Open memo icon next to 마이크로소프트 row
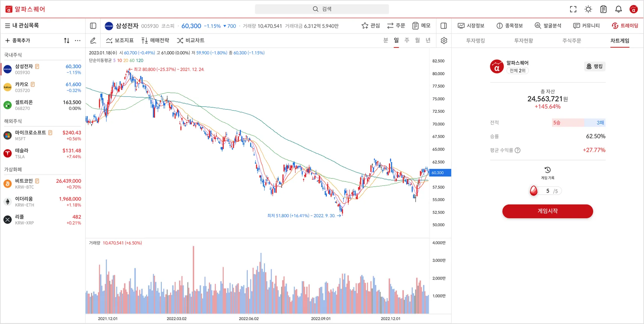 click(x=50, y=133)
